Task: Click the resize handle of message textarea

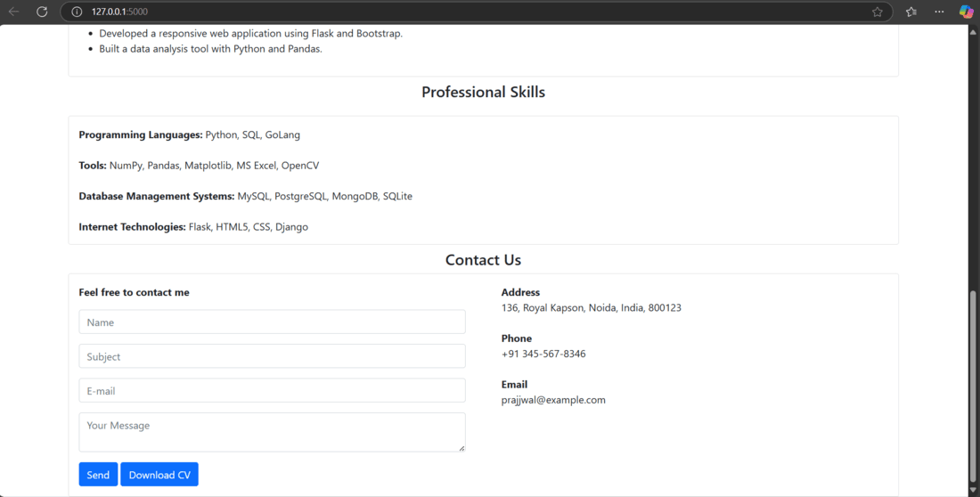Action: click(461, 448)
